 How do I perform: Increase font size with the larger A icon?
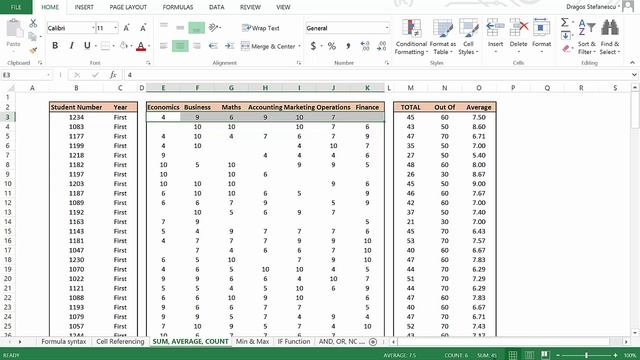pyautogui.click(x=127, y=28)
